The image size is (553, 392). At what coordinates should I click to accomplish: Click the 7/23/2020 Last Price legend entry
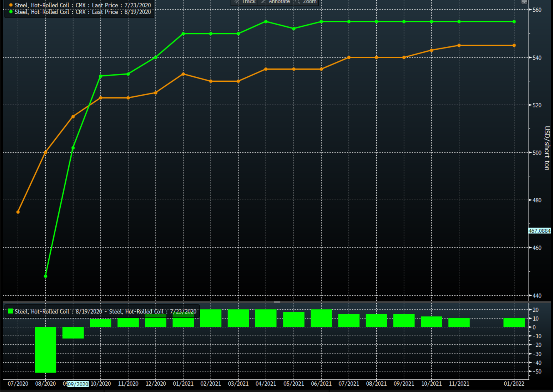pyautogui.click(x=83, y=5)
